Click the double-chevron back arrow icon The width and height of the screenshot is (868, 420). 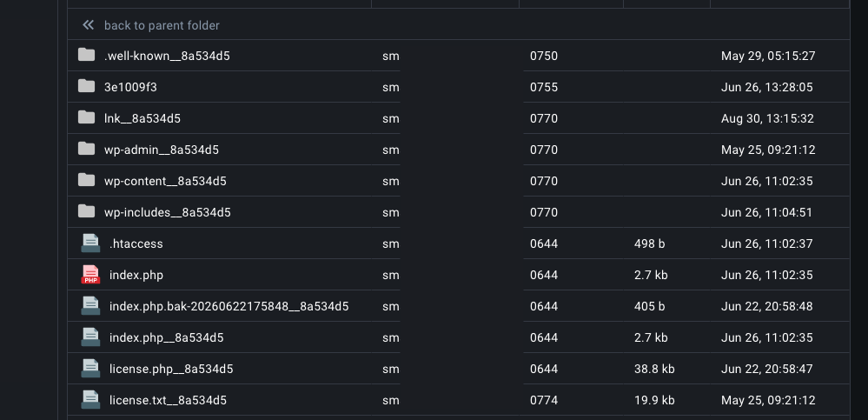tap(88, 25)
